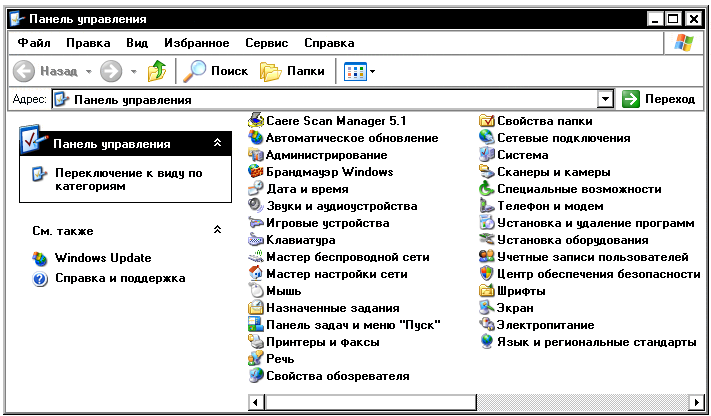This screenshot has height=416, width=711.
Task: Click the Мышь mouse icon
Action: 256,291
